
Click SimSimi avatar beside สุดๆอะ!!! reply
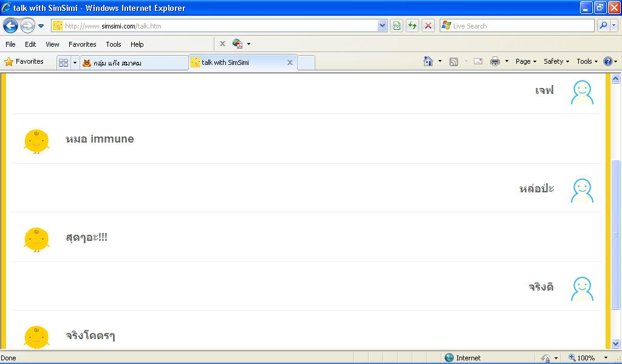click(x=36, y=240)
